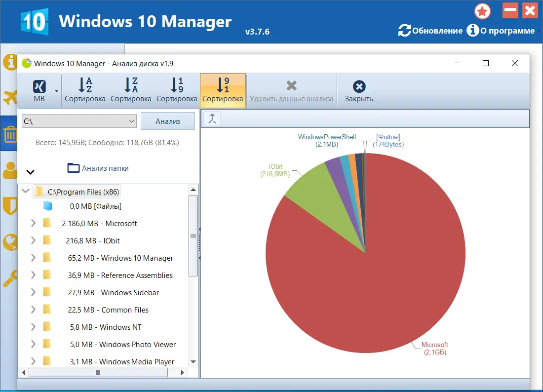
Task: Expand the Microsoft folder node
Action: (33, 223)
